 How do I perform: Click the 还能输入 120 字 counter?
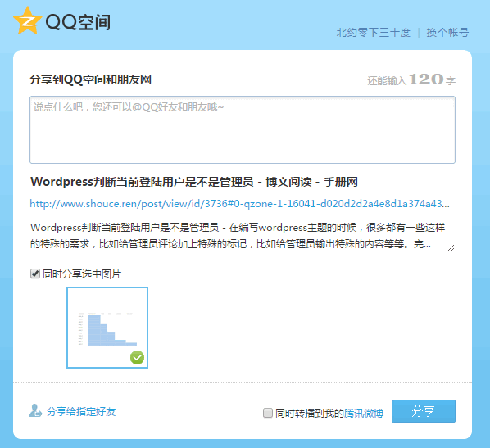tap(411, 79)
